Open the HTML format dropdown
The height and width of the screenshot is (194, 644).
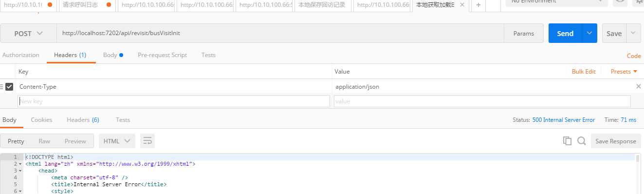point(117,141)
